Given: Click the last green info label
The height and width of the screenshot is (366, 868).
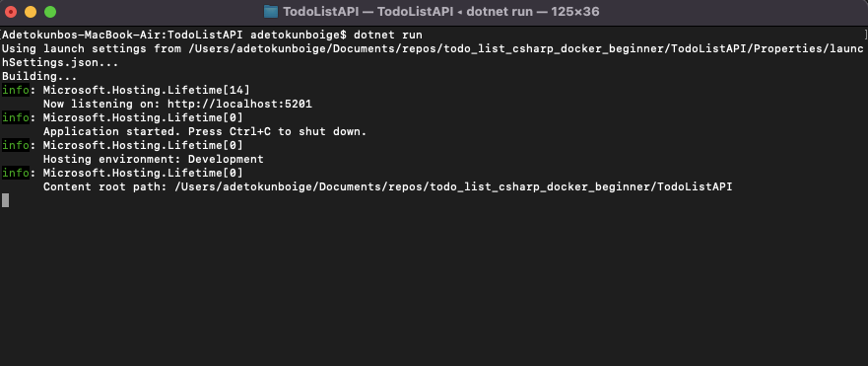Looking at the screenshot, I should (x=16, y=173).
